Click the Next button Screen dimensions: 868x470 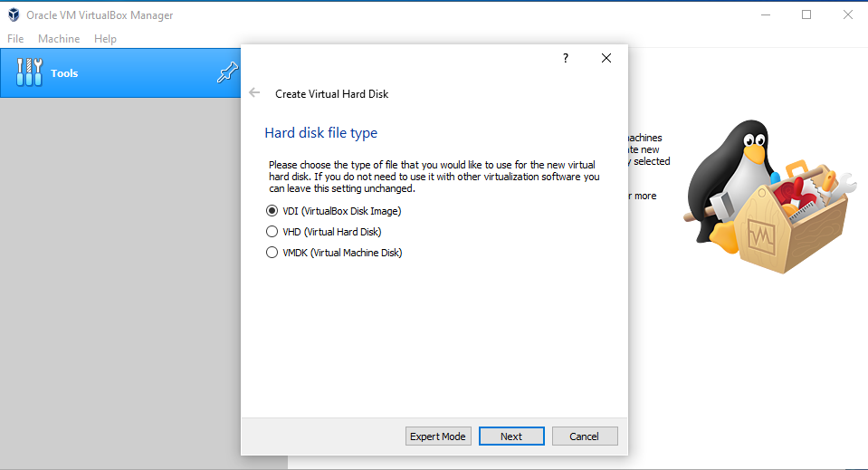point(511,436)
